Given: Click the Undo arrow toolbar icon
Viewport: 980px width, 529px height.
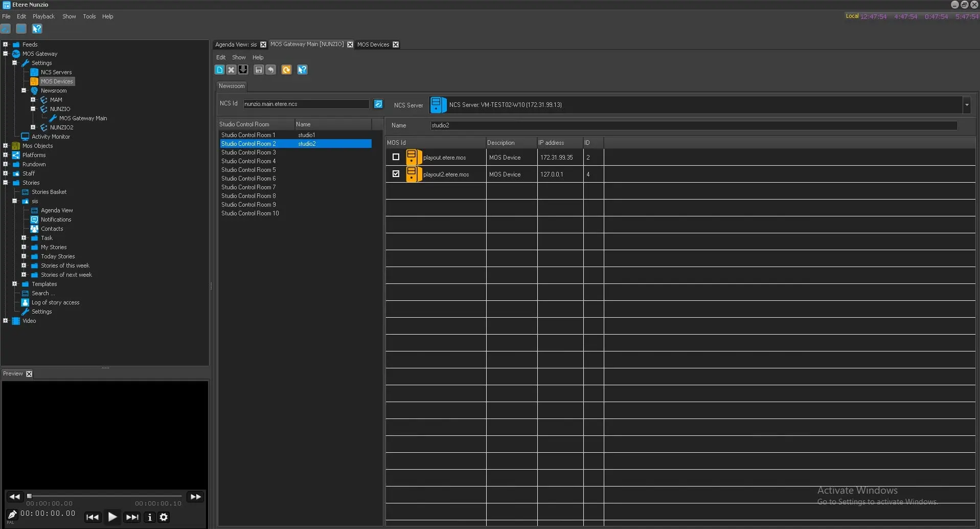Looking at the screenshot, I should [271, 70].
